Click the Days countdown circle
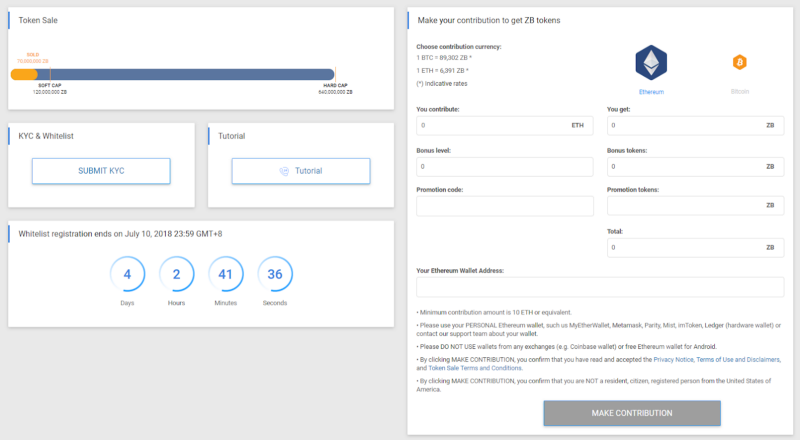Image resolution: width=800 pixels, height=440 pixels. pos(127,274)
